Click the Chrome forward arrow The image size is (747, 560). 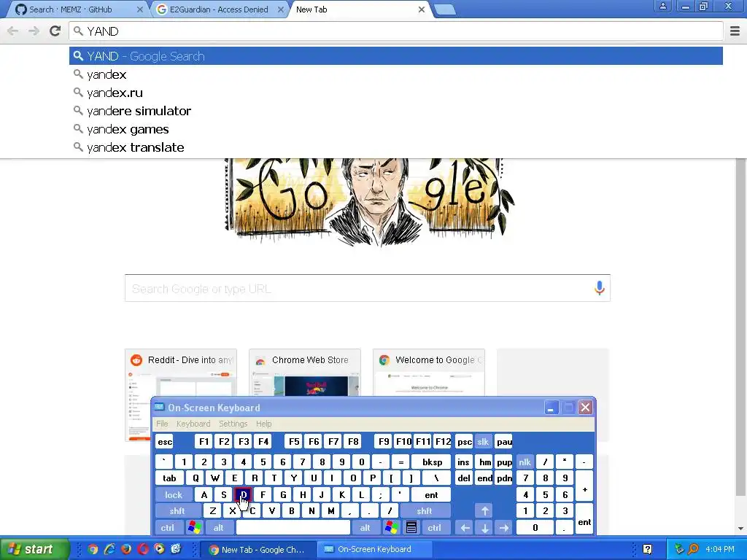tap(34, 31)
